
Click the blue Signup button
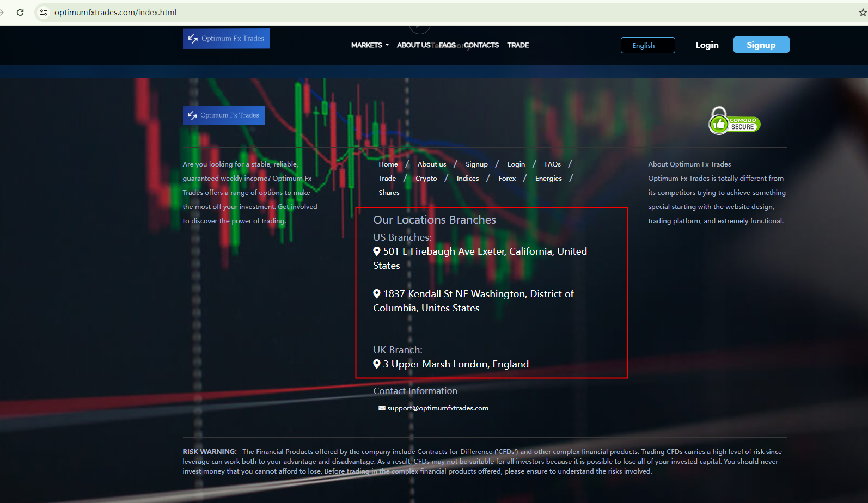(x=761, y=45)
